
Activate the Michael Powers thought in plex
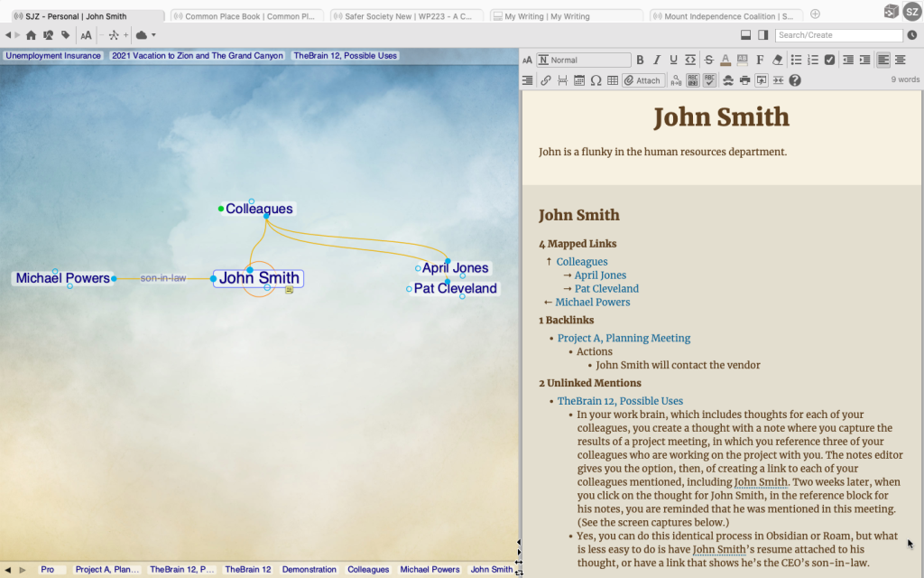tap(62, 278)
